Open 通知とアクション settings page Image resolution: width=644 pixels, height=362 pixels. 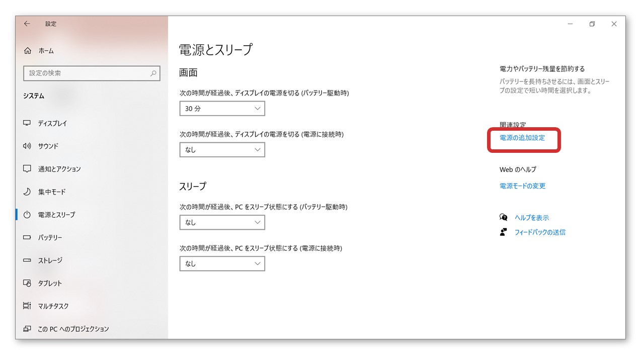[59, 169]
